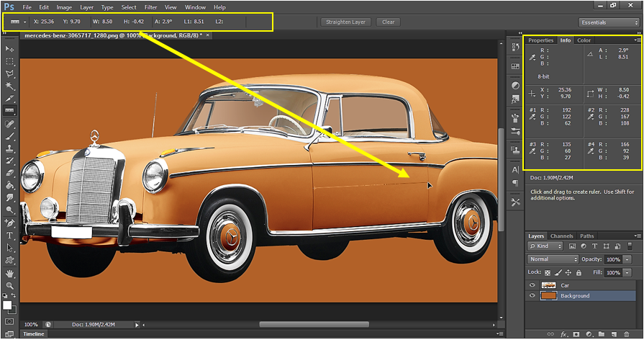Viewport: 644px width, 340px height.
Task: Select the Pen tool
Action: click(x=10, y=223)
